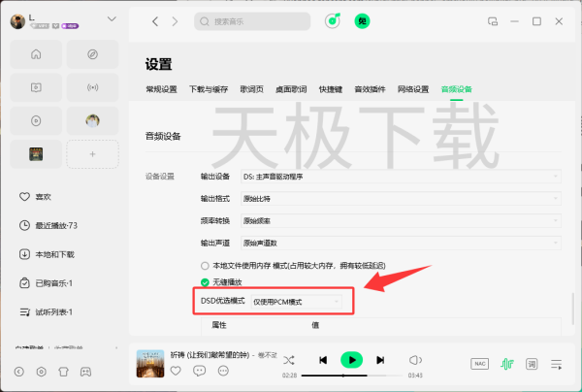The image size is (582, 392).
Task: Switch to the 常规设置 tab
Action: [x=161, y=89]
